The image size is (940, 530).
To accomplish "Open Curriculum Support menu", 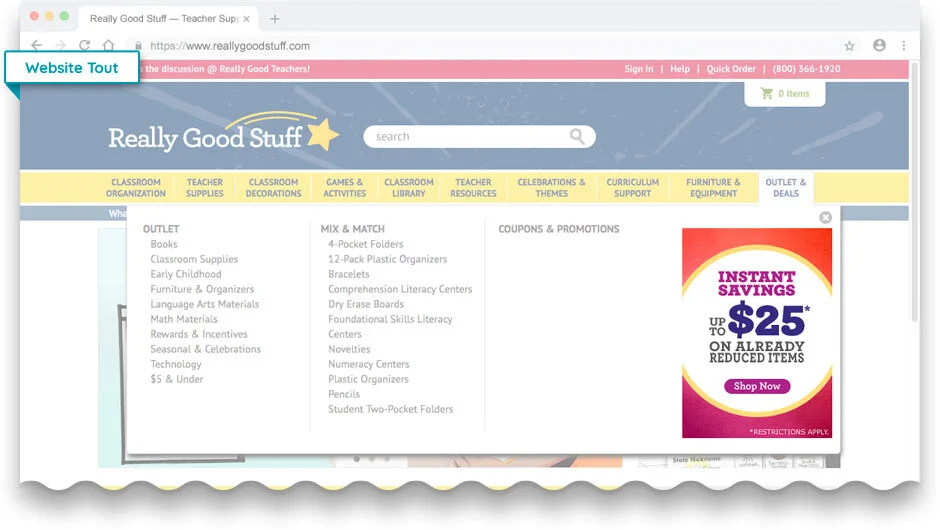I will point(632,188).
